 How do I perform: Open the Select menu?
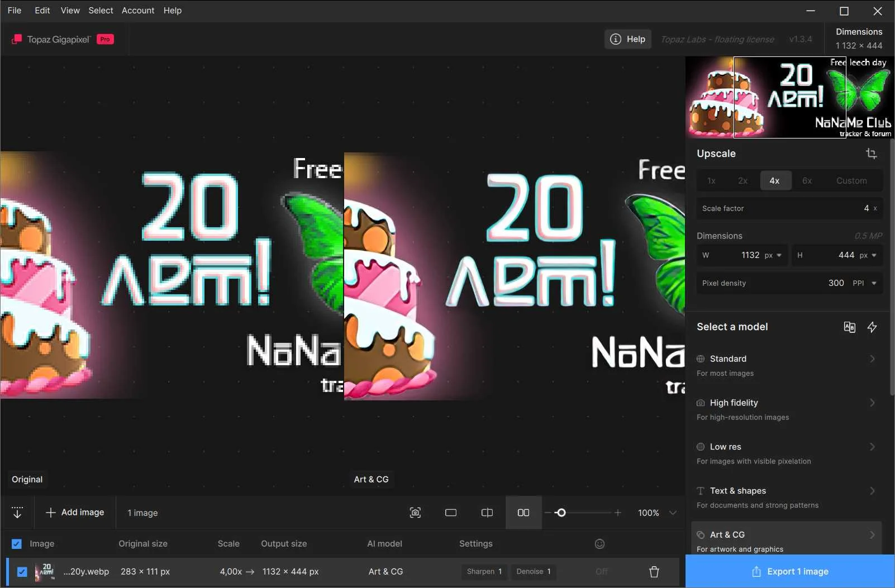[x=101, y=11]
